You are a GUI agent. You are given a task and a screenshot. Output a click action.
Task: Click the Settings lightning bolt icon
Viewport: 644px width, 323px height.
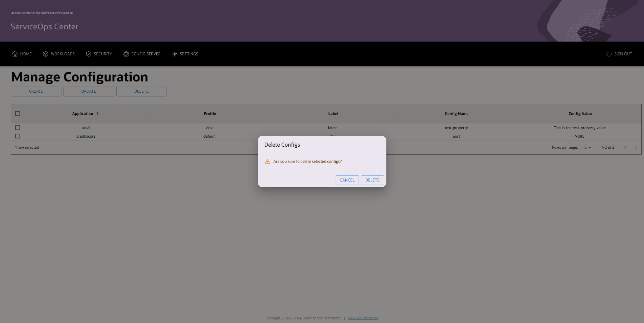pos(175,54)
